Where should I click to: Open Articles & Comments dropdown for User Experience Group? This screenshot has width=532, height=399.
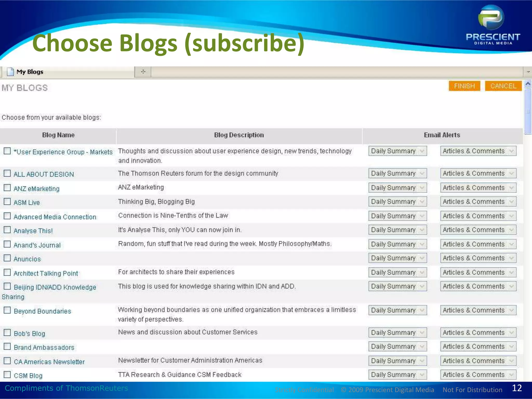click(x=478, y=151)
